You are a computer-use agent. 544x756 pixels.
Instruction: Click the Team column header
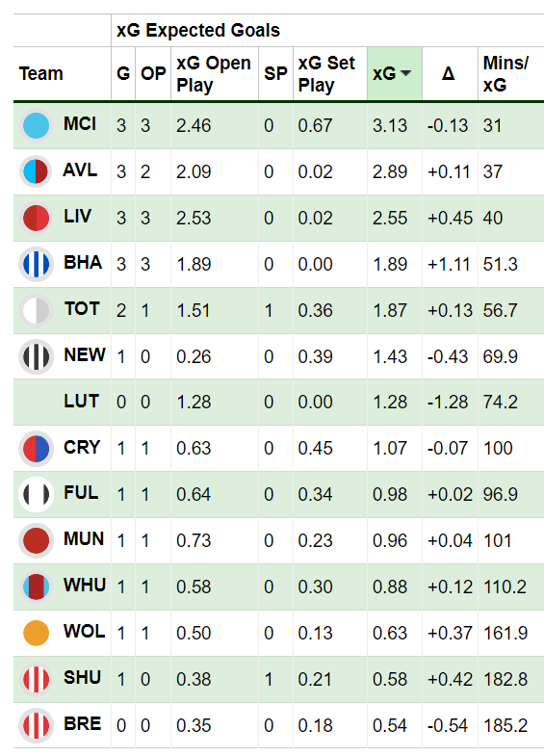(x=41, y=74)
